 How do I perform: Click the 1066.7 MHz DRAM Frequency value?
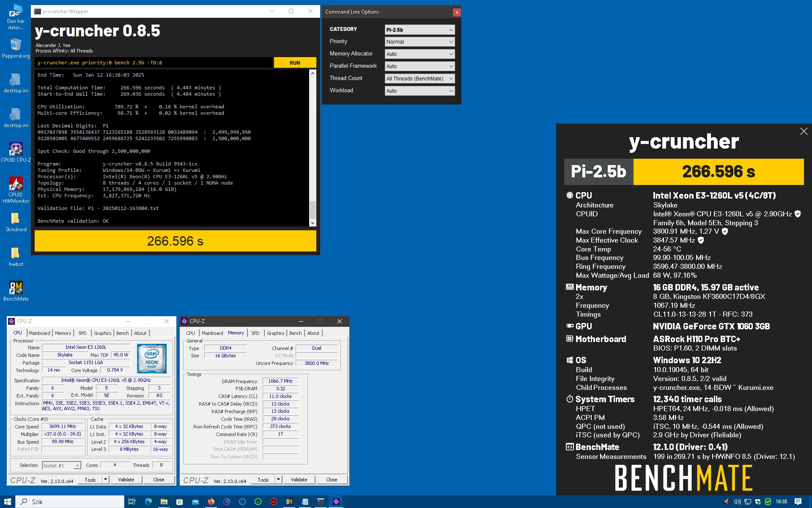pyautogui.click(x=280, y=381)
